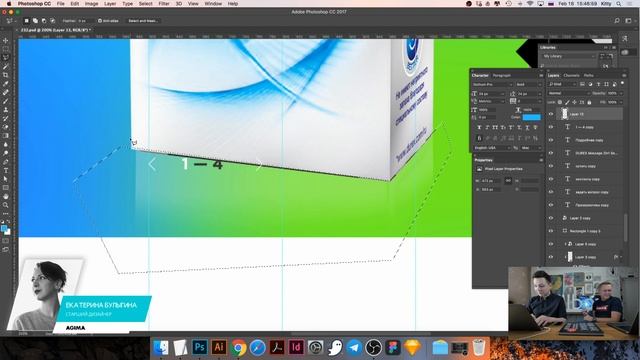Select the Move tool

[6, 40]
